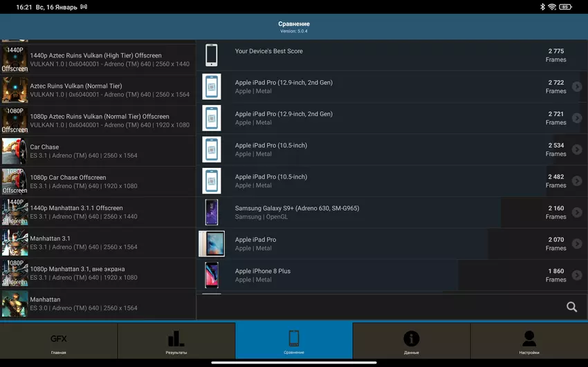Click the Apple iPhone 8 Plus device image
588x367 pixels.
pyautogui.click(x=212, y=275)
